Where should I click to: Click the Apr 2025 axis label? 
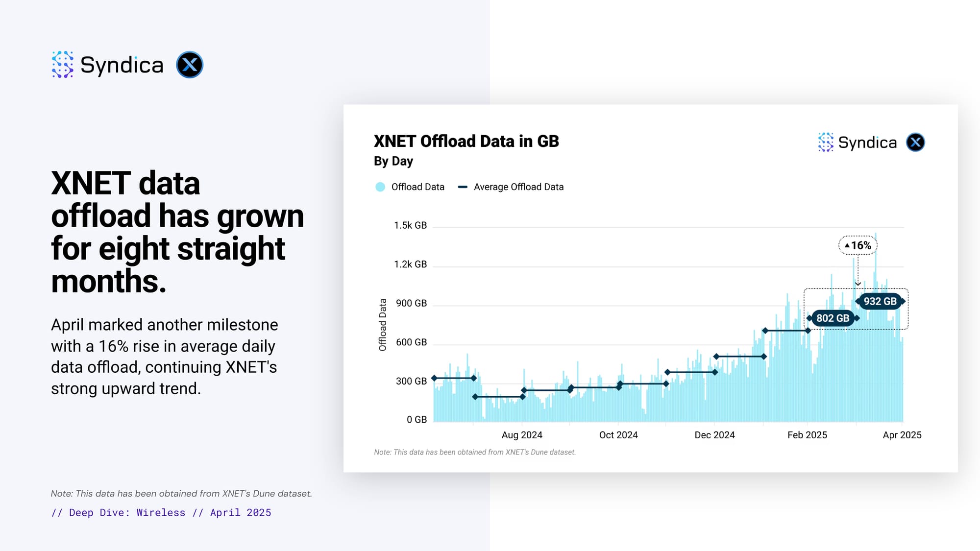(x=902, y=435)
